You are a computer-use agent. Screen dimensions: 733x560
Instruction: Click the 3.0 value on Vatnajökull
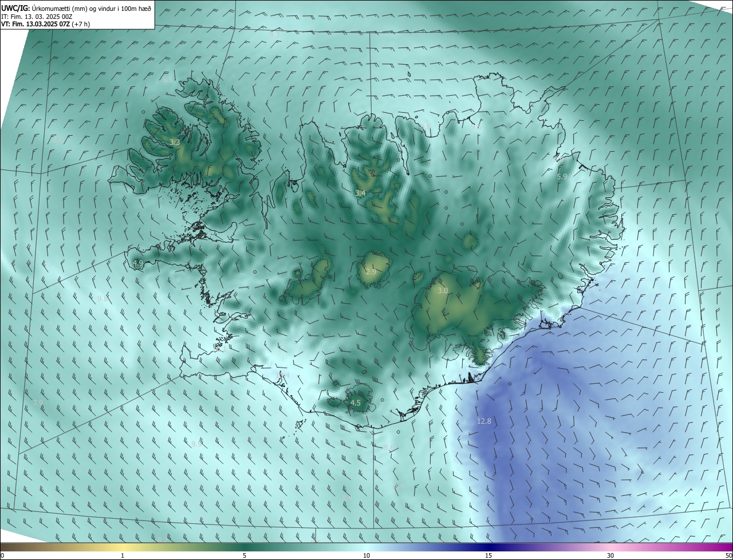point(443,291)
